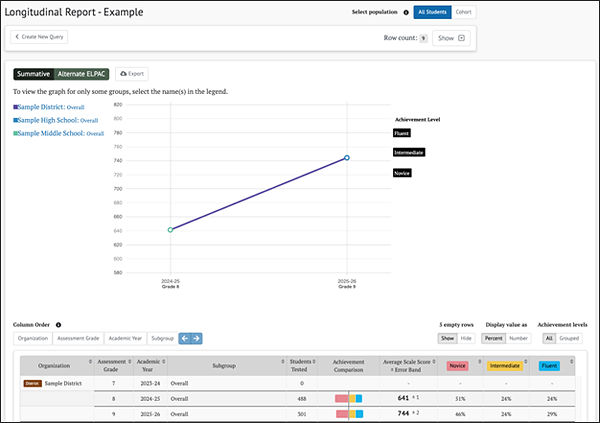Toggle the Sample District: Overall legend link
The width and height of the screenshot is (600, 423).
51,107
